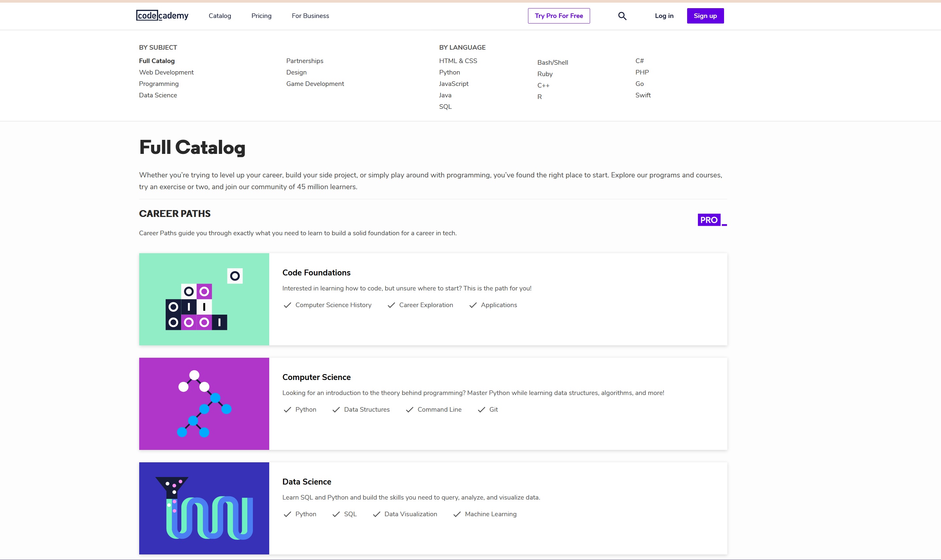Open For Business in the header

tap(310, 16)
